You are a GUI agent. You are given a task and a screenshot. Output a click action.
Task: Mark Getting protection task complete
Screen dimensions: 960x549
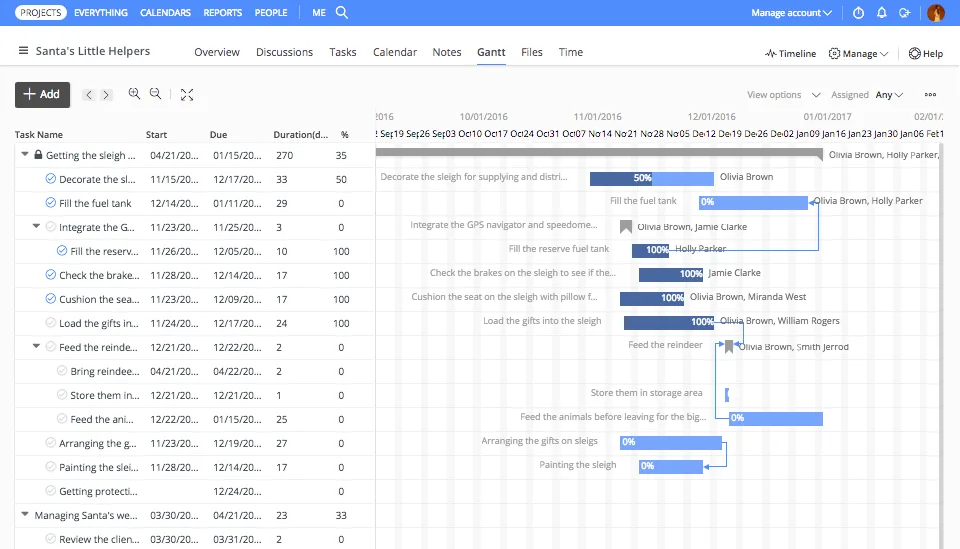(51, 490)
